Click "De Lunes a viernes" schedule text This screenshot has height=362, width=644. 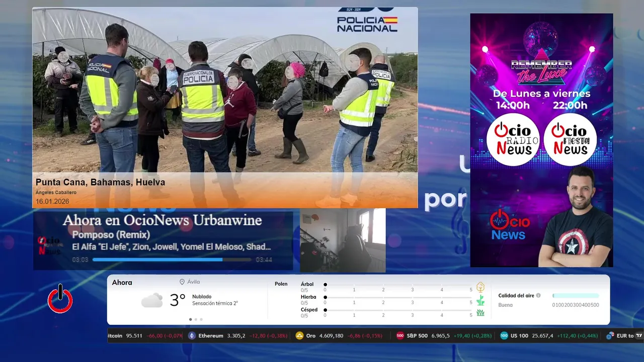pos(541,94)
